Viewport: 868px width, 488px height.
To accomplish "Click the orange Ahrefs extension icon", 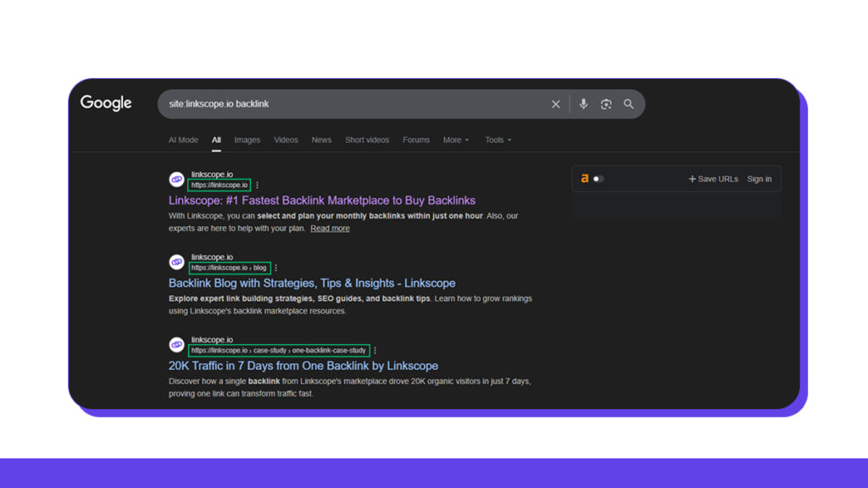I will pyautogui.click(x=585, y=178).
